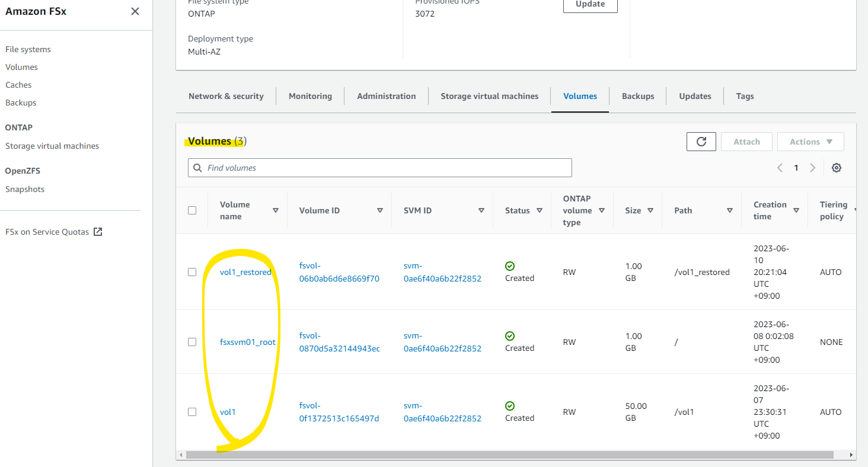Switch to Tags tab
This screenshot has width=868, height=467.
click(745, 96)
